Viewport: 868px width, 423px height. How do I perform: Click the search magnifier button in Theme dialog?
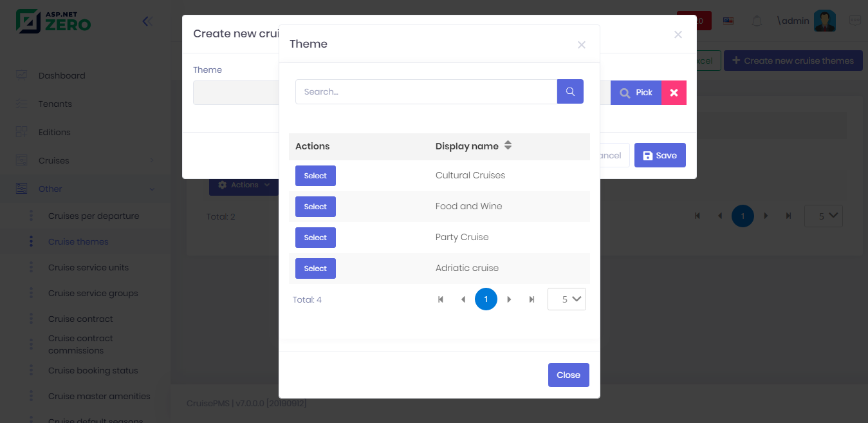click(570, 91)
